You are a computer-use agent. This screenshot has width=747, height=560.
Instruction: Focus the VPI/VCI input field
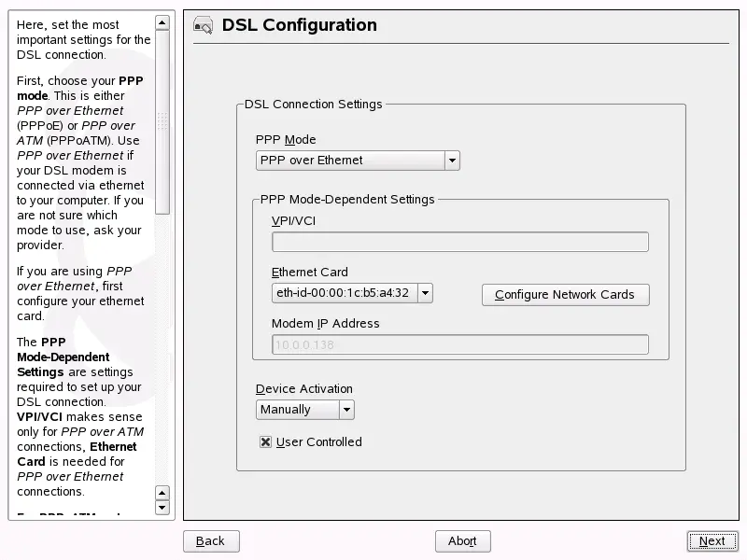click(459, 242)
